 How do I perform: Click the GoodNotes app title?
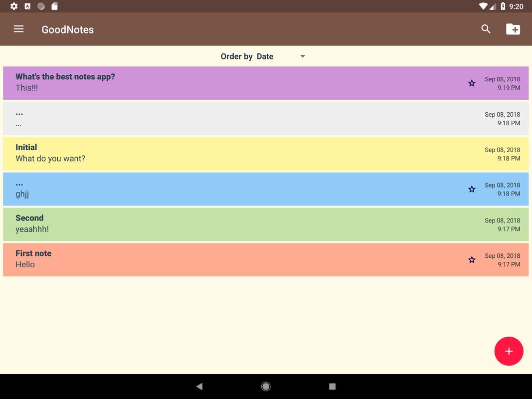pos(67,29)
